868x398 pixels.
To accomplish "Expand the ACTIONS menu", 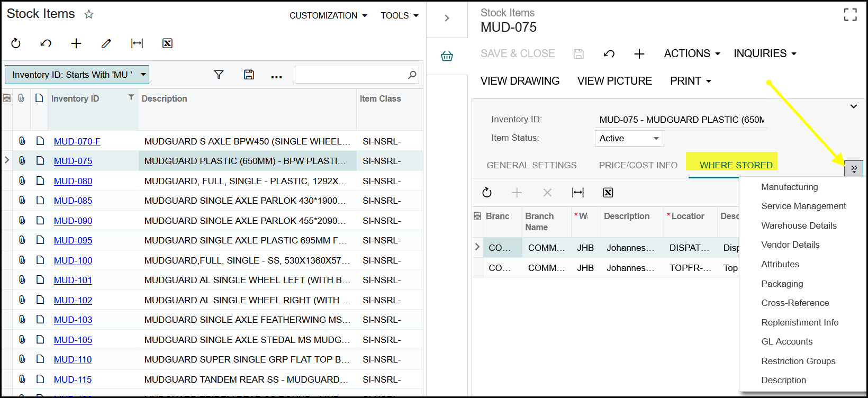I will (692, 53).
